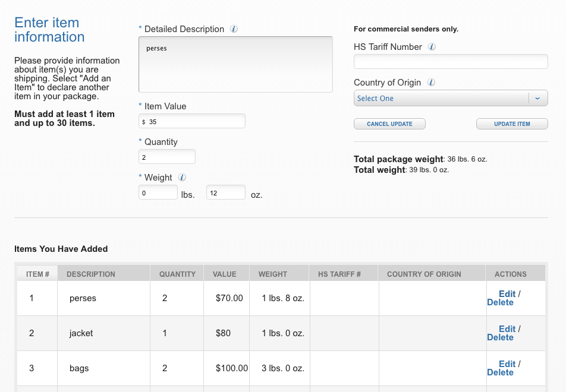Click 'Items You Have Added' heading

pos(61,249)
